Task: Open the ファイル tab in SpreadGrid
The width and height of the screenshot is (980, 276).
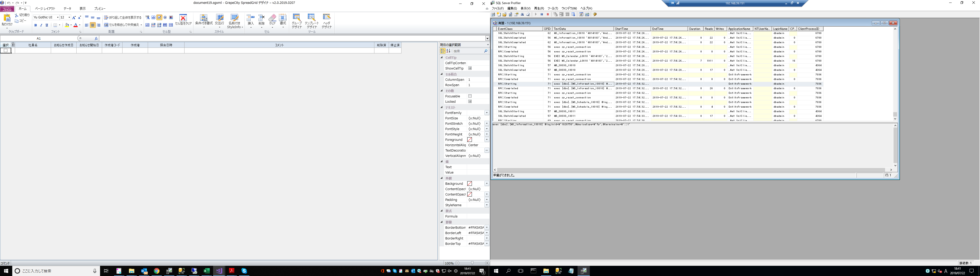Action: click(x=7, y=9)
